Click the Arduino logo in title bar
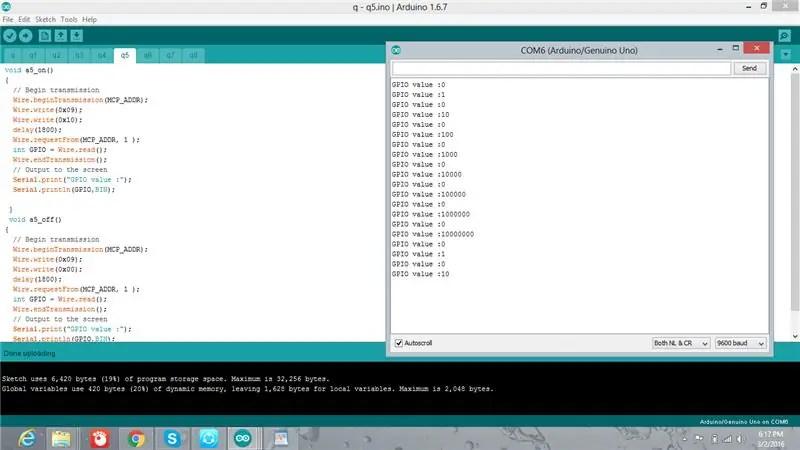Screen dimensions: 800x450 point(6,7)
